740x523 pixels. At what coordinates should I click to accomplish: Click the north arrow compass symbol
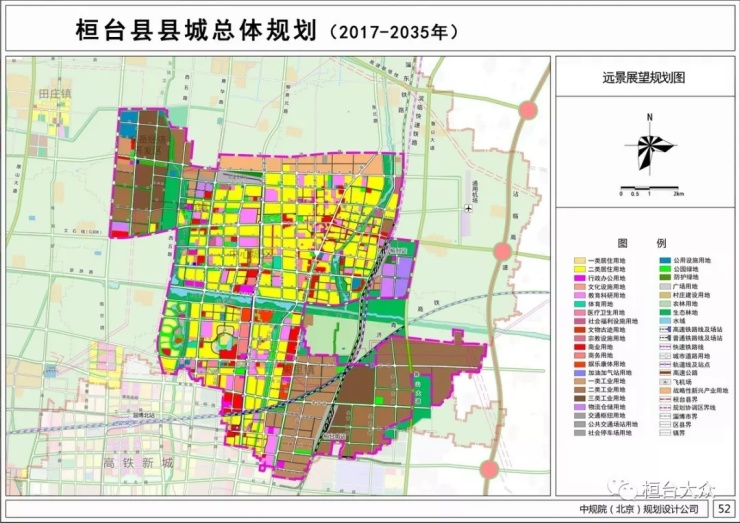[649, 148]
